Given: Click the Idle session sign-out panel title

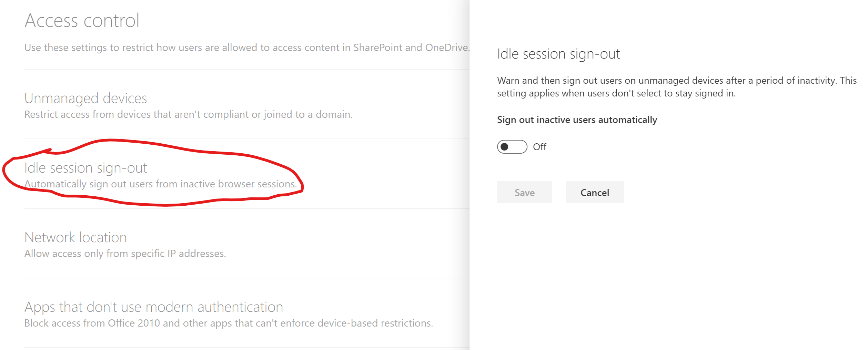Looking at the screenshot, I should click(558, 54).
